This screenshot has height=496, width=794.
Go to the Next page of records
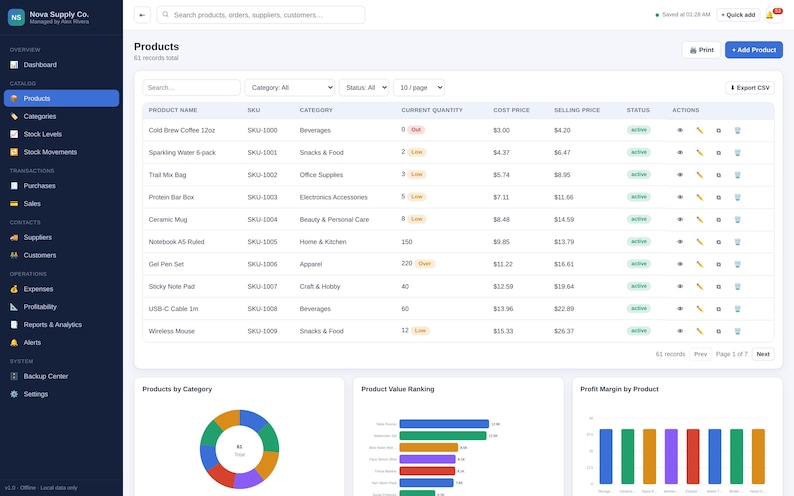763,354
